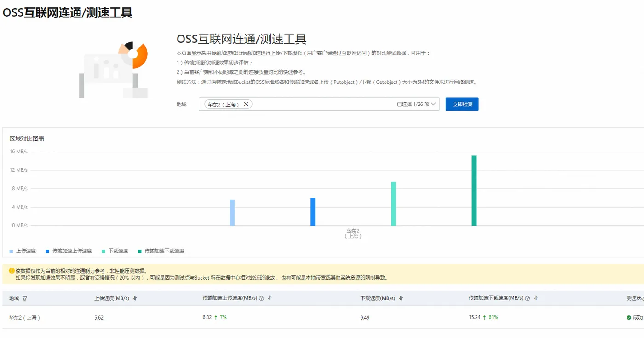
Task: Click the 已选择 1/26 项 text
Action: 413,105
